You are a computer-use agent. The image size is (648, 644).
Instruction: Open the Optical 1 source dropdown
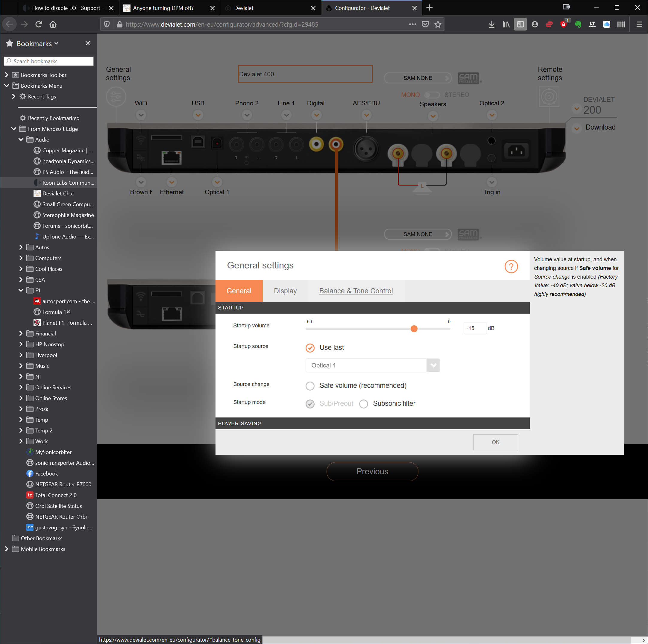pyautogui.click(x=433, y=365)
